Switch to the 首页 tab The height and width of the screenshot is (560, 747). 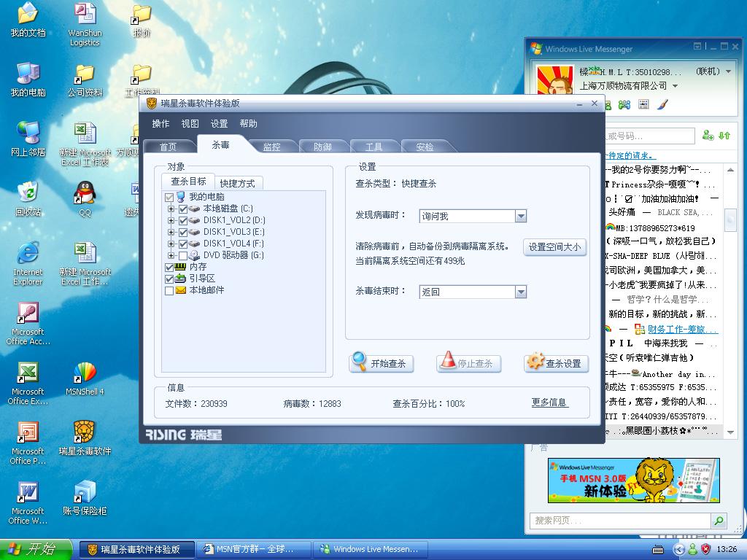coord(168,147)
